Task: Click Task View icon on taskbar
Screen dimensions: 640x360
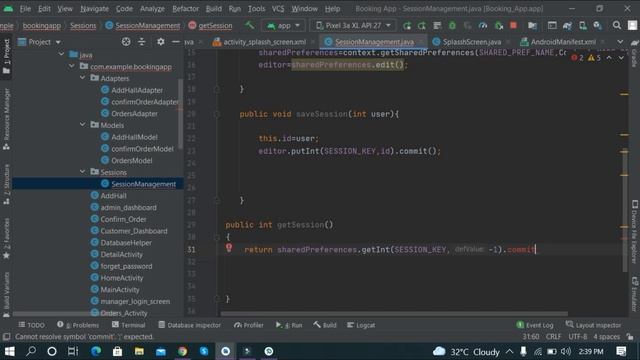Action: [73, 351]
